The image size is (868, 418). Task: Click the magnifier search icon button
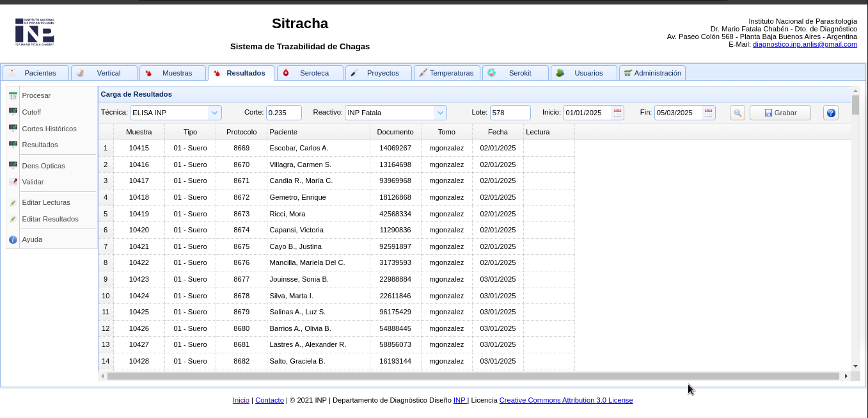pos(738,113)
